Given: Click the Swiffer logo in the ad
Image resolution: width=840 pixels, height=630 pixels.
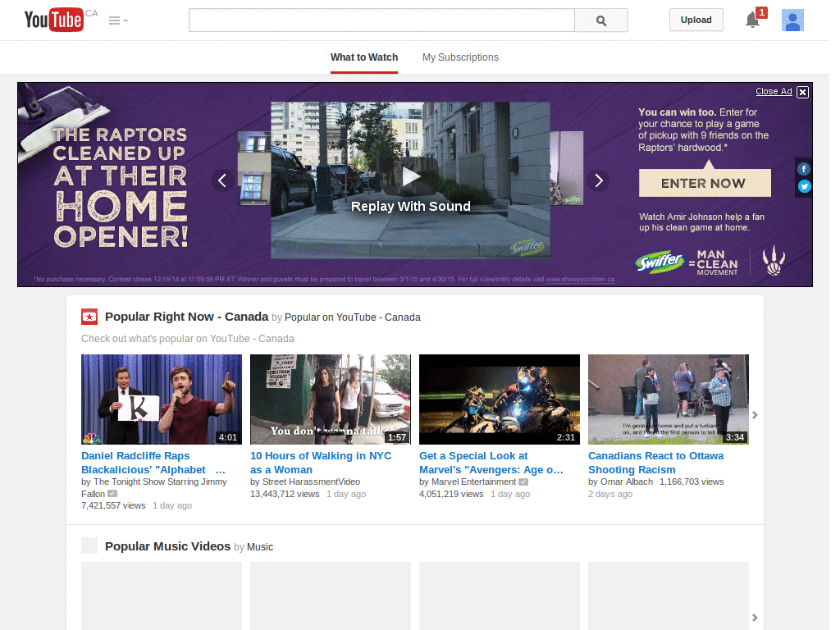Looking at the screenshot, I should pos(660,262).
